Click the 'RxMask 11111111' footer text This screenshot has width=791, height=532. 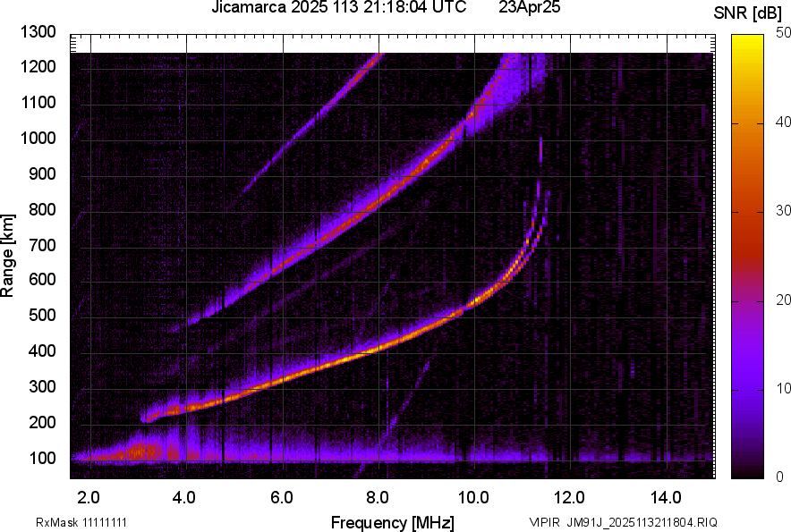click(x=81, y=522)
